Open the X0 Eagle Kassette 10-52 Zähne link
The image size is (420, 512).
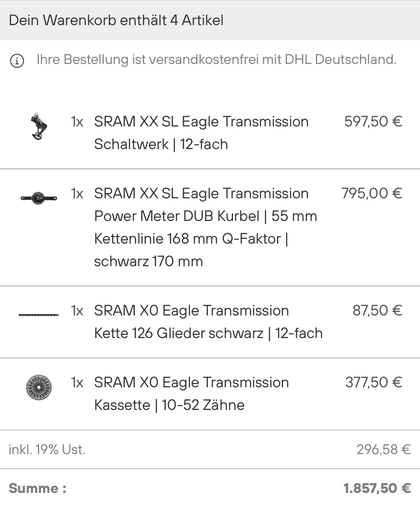[x=191, y=394]
